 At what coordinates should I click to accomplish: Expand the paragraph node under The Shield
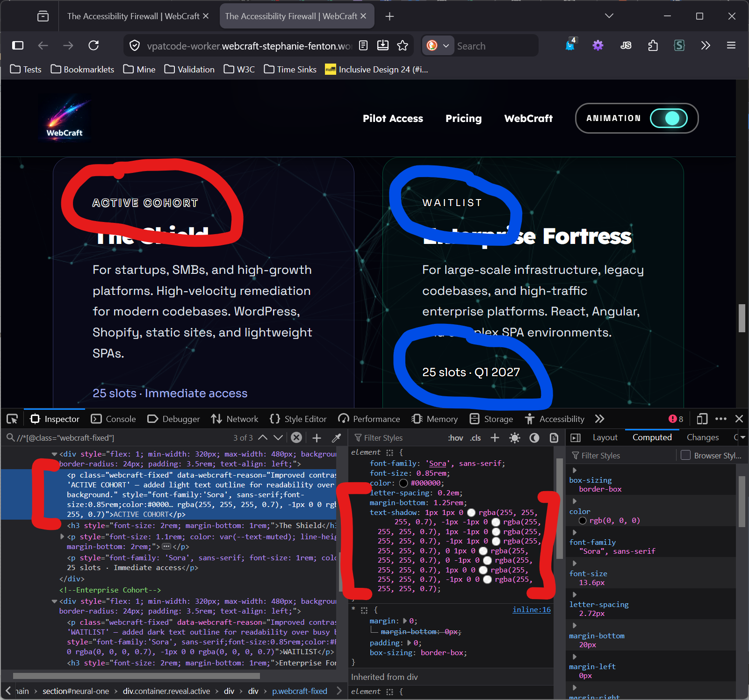click(x=62, y=537)
